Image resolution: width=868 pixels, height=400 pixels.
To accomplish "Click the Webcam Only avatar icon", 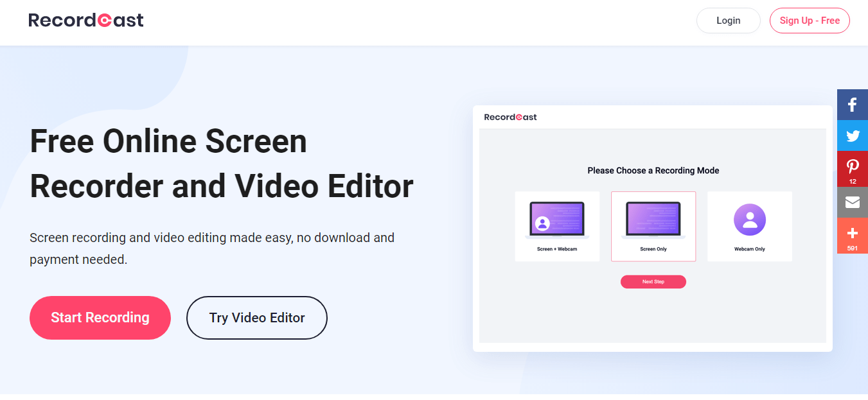I will pyautogui.click(x=749, y=220).
